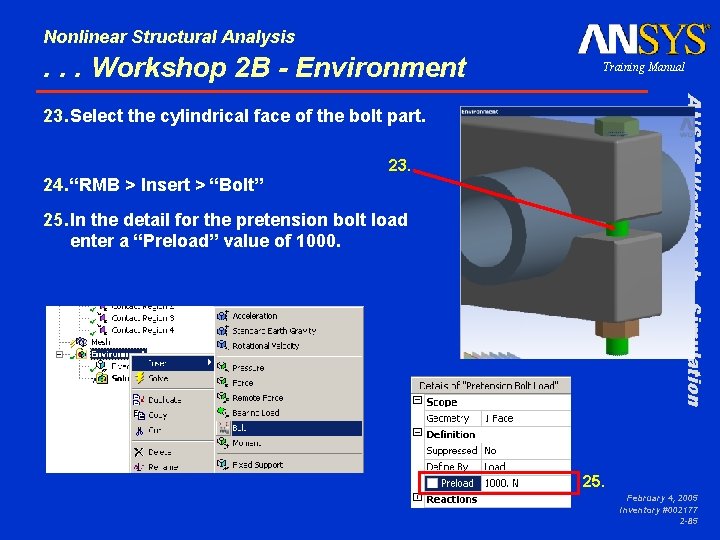Image resolution: width=720 pixels, height=540 pixels.
Task: Click the Geometry 1 Face field
Action: 526,418
